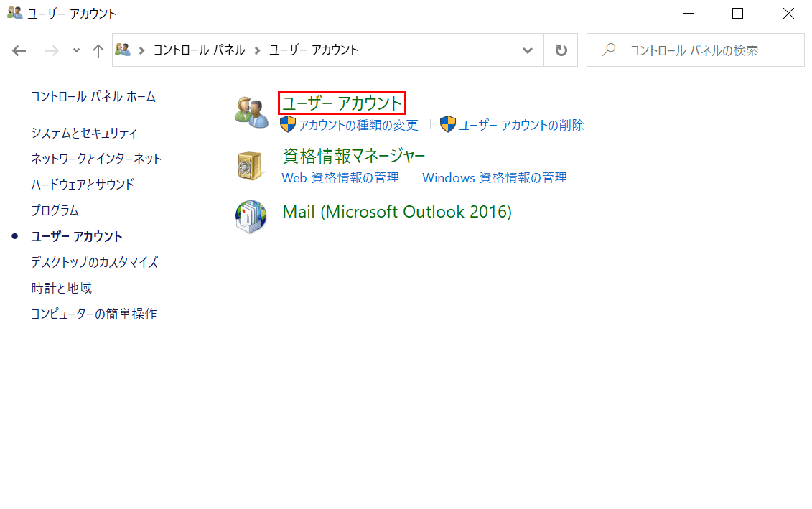Open 時計と地域 category
Viewport: 812px width, 509px height.
[x=62, y=288]
